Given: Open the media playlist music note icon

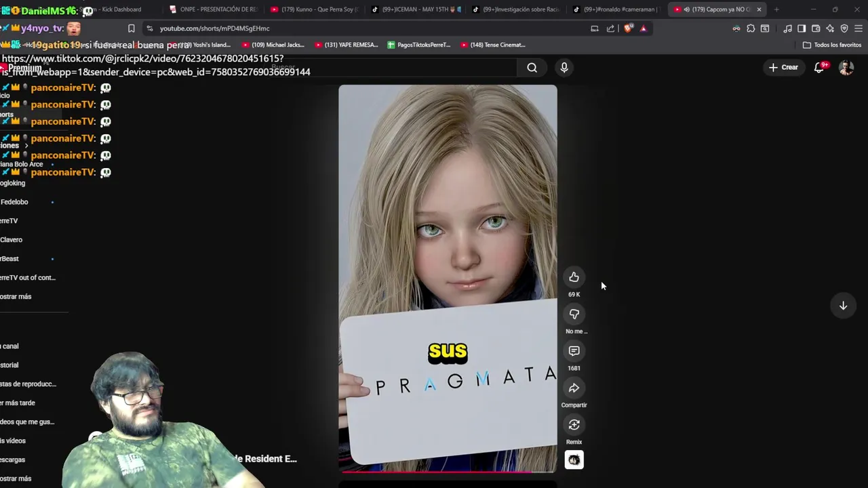Looking at the screenshot, I should pos(787,28).
